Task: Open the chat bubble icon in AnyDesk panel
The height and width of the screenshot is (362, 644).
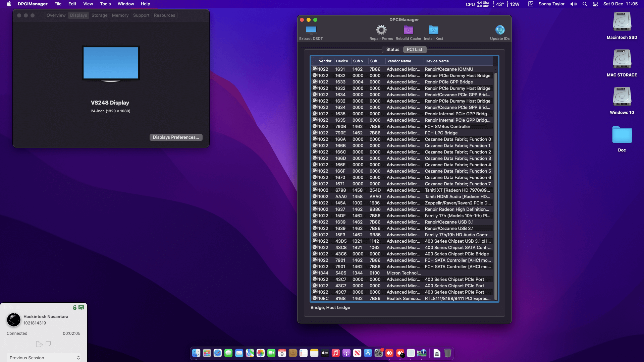Action: coord(48,344)
